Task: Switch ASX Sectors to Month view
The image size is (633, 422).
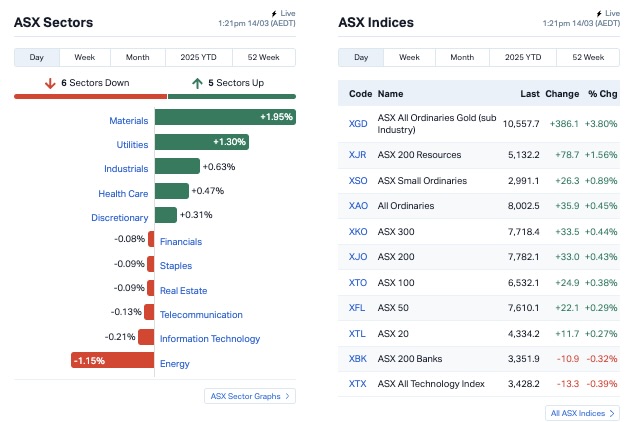Action: click(x=138, y=57)
